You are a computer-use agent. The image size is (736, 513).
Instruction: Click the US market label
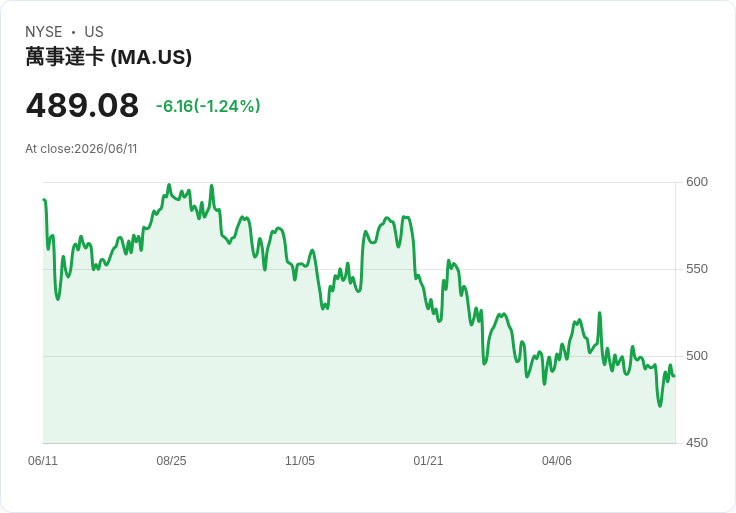click(x=94, y=32)
